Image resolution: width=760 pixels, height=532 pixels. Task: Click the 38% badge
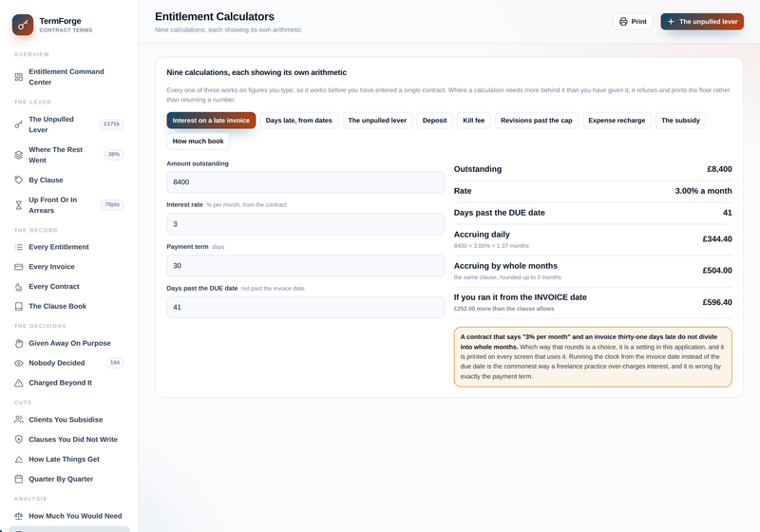[114, 155]
